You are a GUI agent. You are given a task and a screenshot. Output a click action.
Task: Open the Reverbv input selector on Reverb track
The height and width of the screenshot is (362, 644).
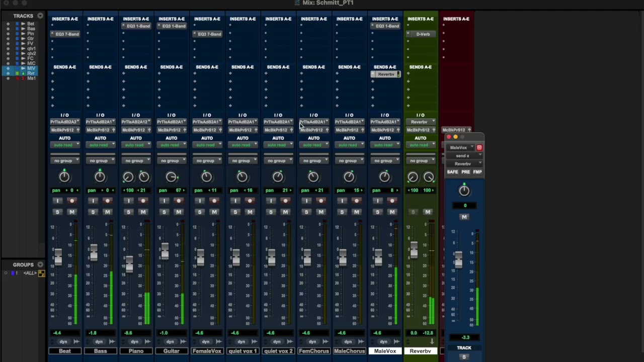point(421,122)
